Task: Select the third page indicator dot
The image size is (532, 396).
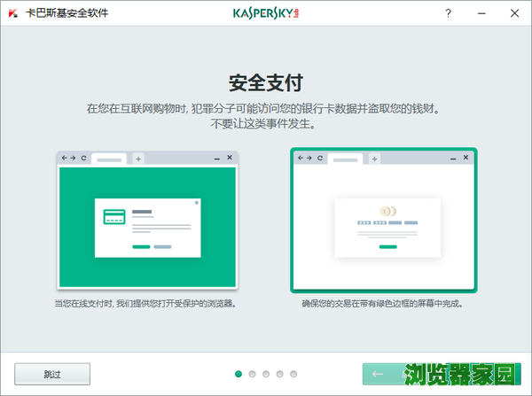Action: pyautogui.click(x=266, y=374)
